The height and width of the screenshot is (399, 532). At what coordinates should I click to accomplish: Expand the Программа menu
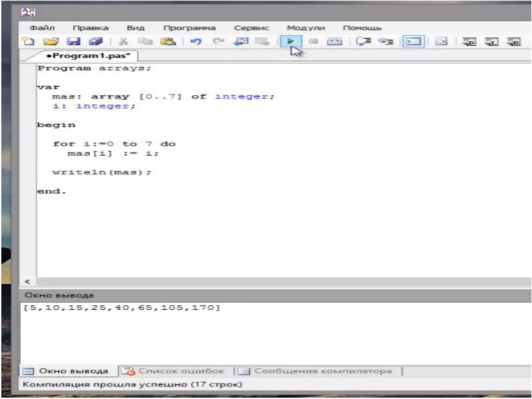(x=190, y=28)
